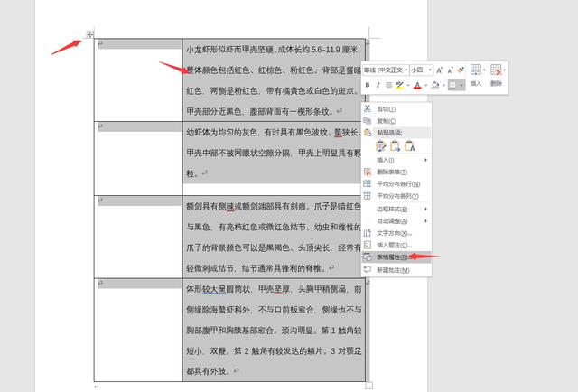Click the paragraph alignment icon in mini toolbar
This screenshot has width=578, height=392.
[x=388, y=85]
